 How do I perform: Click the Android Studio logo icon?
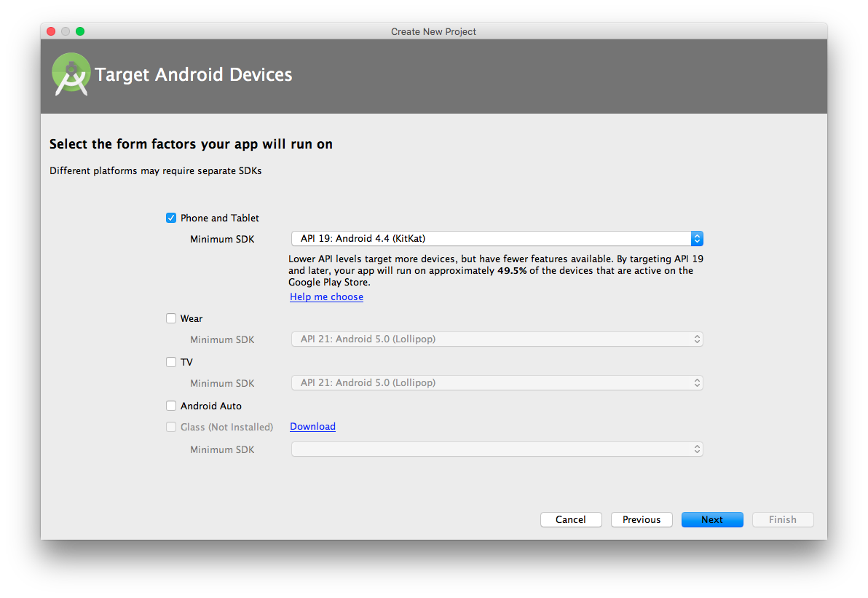coord(71,74)
